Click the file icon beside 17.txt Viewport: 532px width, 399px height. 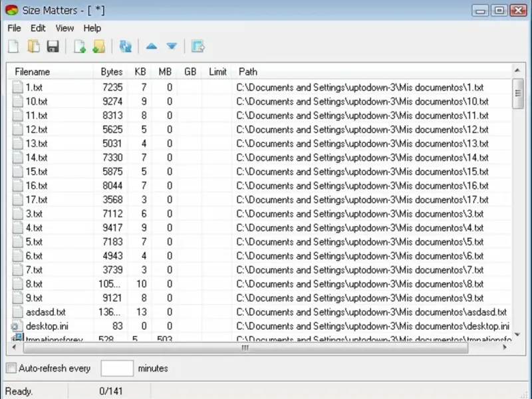[18, 199]
